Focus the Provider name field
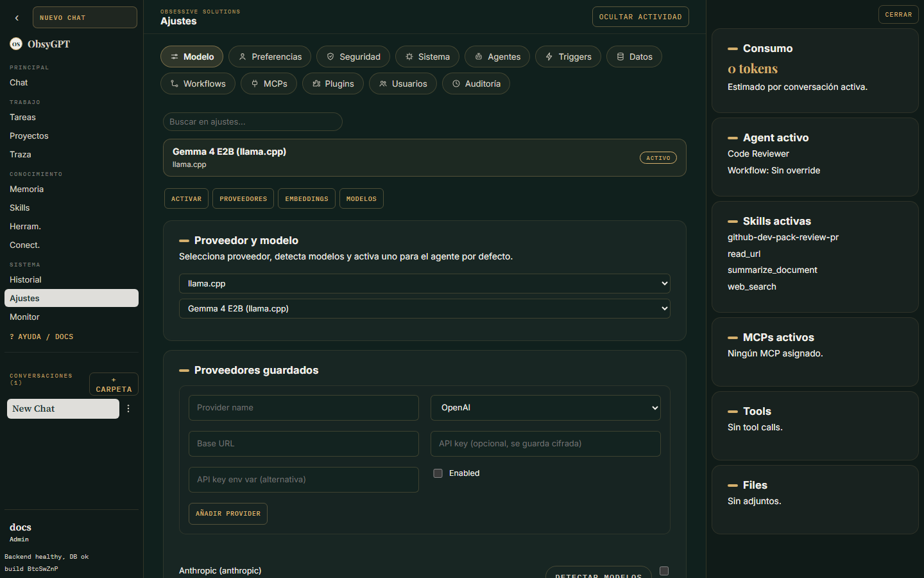 [304, 408]
